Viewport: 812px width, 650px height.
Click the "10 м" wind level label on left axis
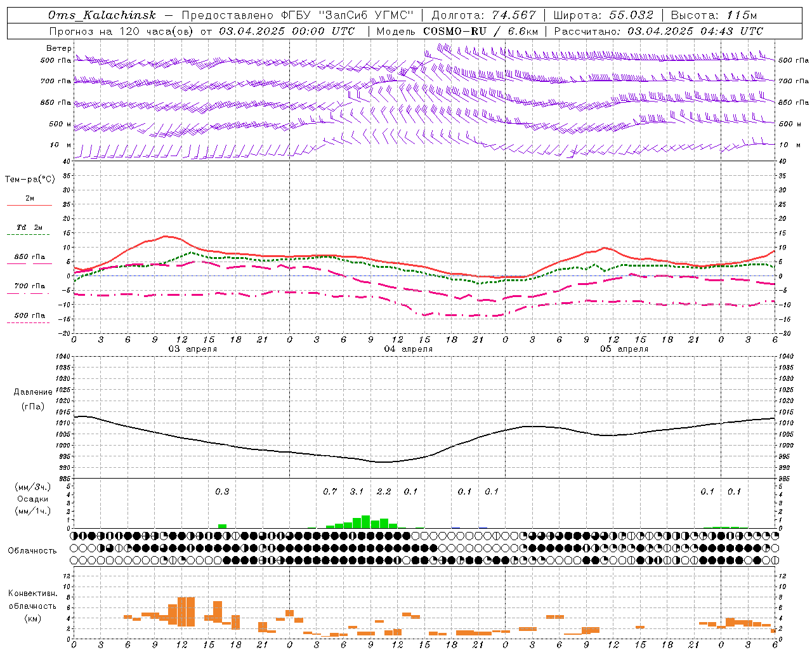tap(60, 145)
